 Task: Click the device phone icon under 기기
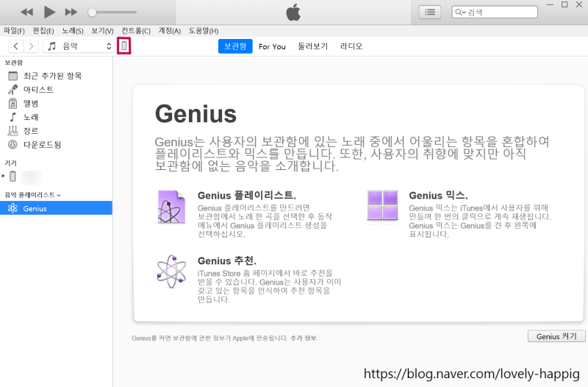12,176
